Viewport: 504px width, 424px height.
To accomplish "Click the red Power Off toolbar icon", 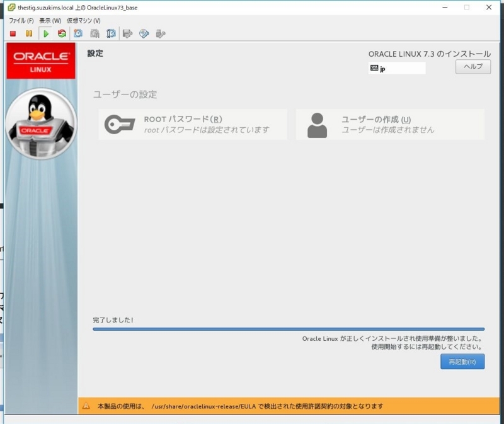I will 13,34.
